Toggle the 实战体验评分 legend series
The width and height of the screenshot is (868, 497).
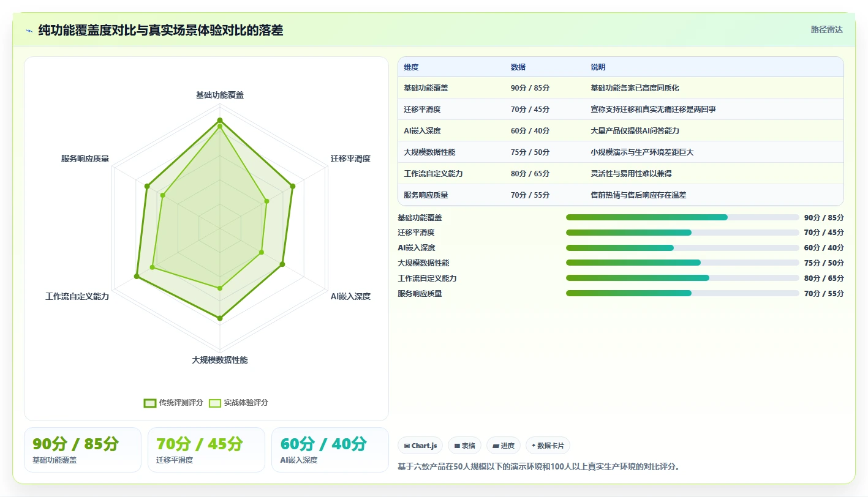[238, 403]
